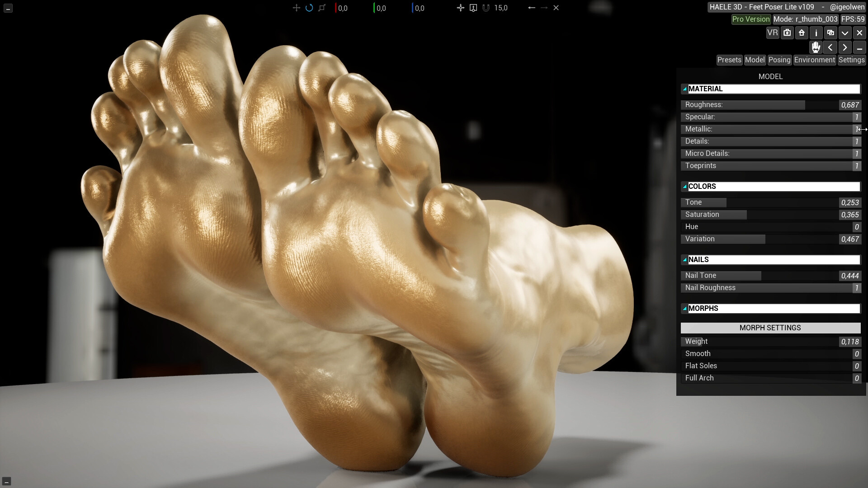Viewport: 868px width, 488px height.
Task: Click the MORPH SETTINGS button
Action: point(770,328)
